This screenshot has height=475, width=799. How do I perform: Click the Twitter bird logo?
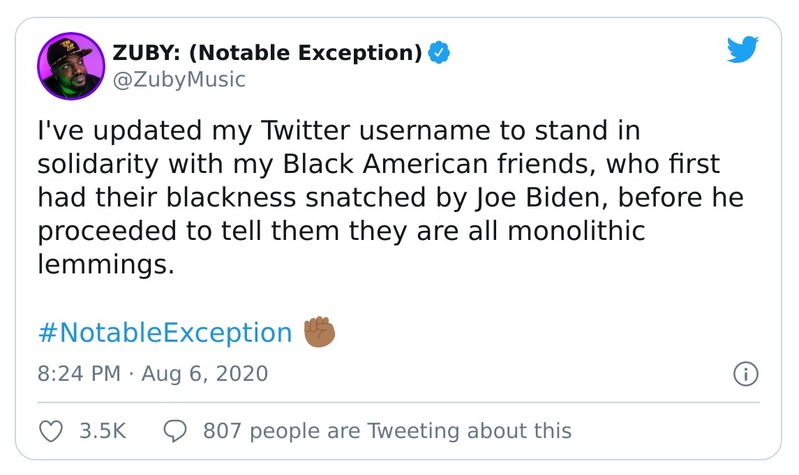click(742, 49)
